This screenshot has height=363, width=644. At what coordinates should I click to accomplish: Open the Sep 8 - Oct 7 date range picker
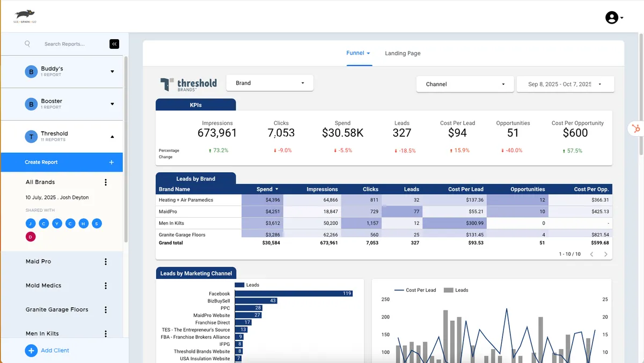coord(565,84)
